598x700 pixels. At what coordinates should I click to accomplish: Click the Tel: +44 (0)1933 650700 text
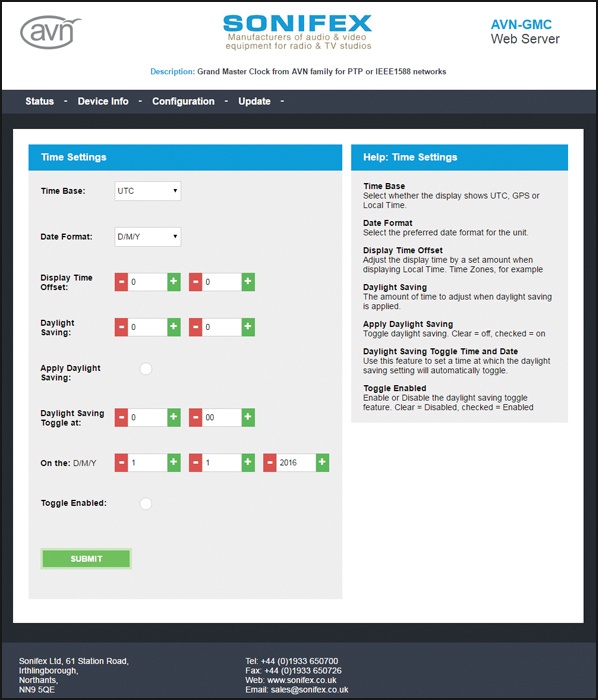291,661
